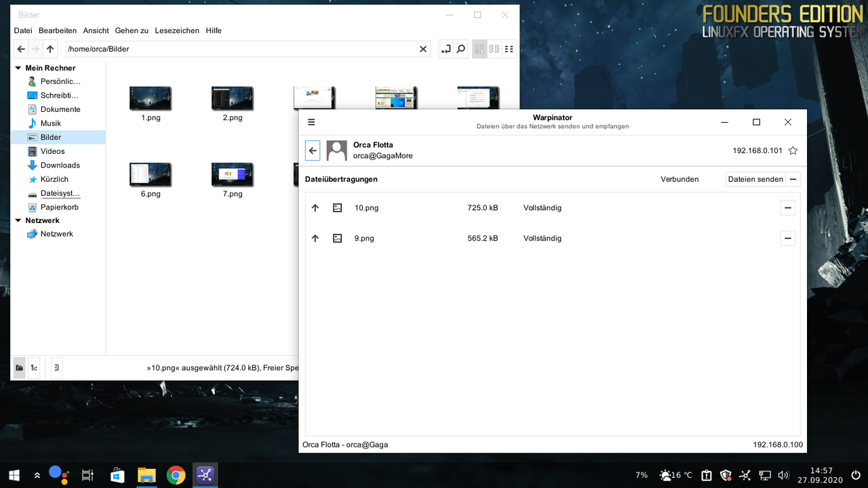
Task: Mark Orca Flotta as favorite star
Action: click(793, 150)
